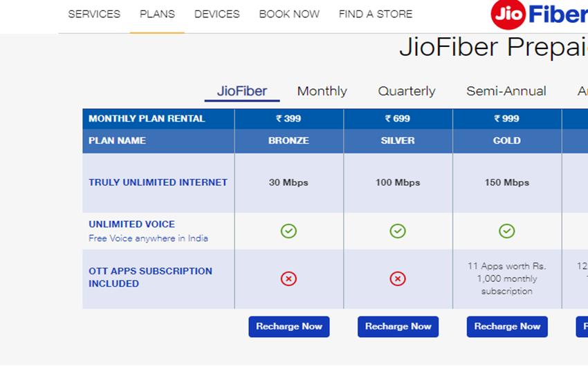Open the Devices menu

pyautogui.click(x=217, y=15)
